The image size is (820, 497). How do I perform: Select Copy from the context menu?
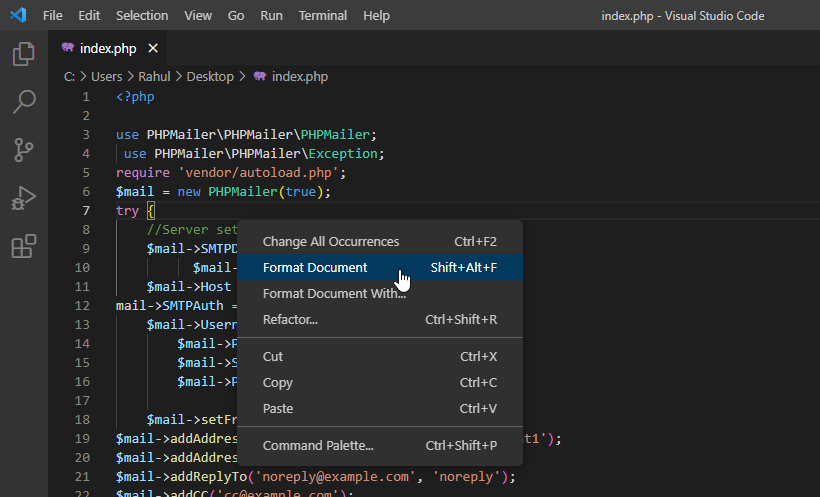pyautogui.click(x=277, y=382)
